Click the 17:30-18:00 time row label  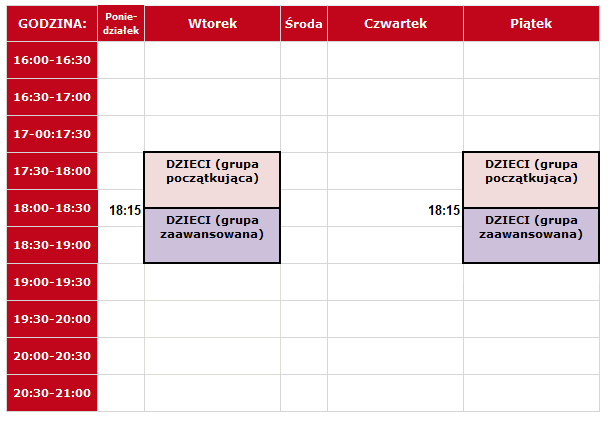tap(52, 171)
